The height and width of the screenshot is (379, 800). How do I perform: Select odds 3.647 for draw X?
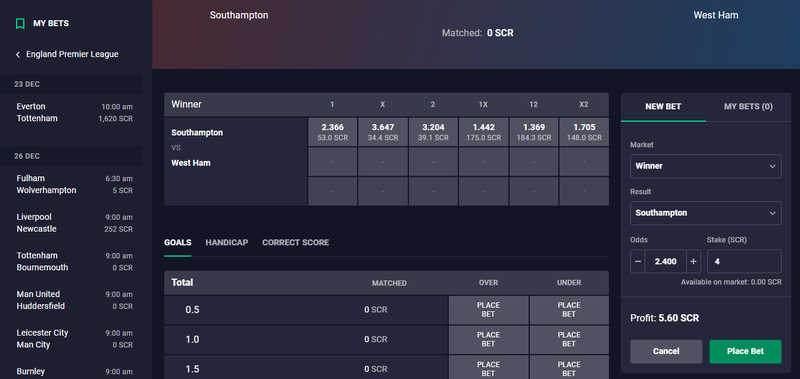383,132
